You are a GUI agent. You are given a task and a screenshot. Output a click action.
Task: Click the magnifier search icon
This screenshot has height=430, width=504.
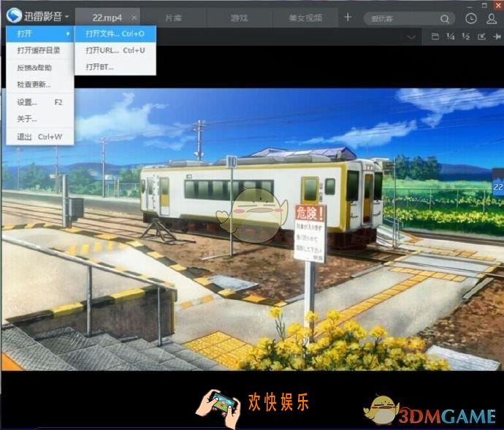pyautogui.click(x=445, y=19)
